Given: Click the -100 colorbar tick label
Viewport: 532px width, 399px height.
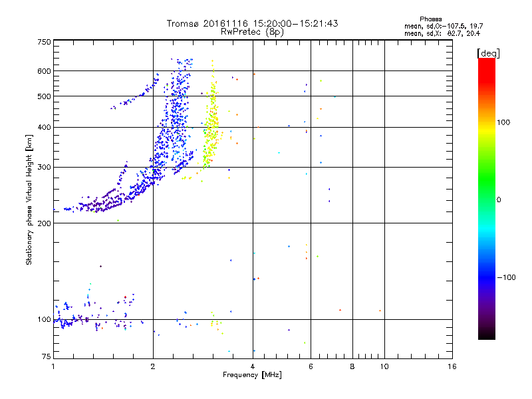Looking at the screenshot, I should coord(507,277).
